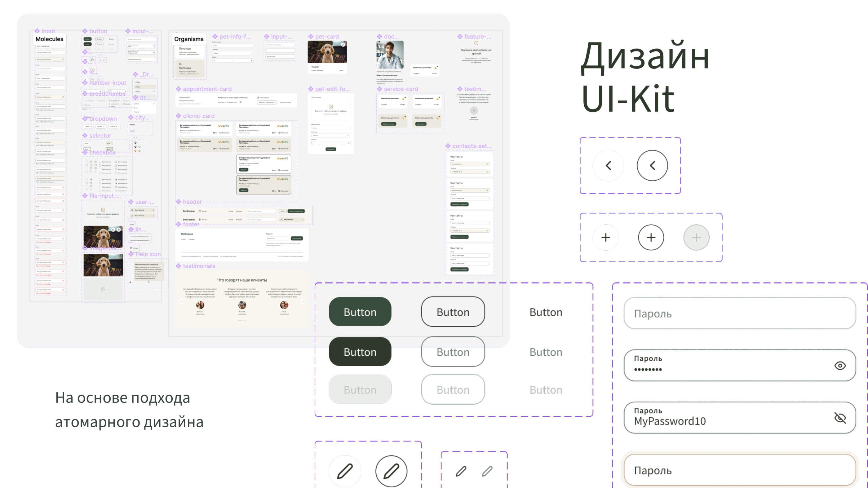The width and height of the screenshot is (868, 488).
Task: Click the top text-only Button
Action: click(x=546, y=312)
